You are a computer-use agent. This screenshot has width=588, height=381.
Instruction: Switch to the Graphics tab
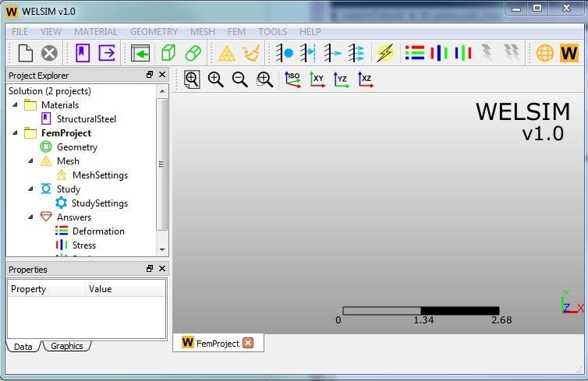click(x=67, y=346)
